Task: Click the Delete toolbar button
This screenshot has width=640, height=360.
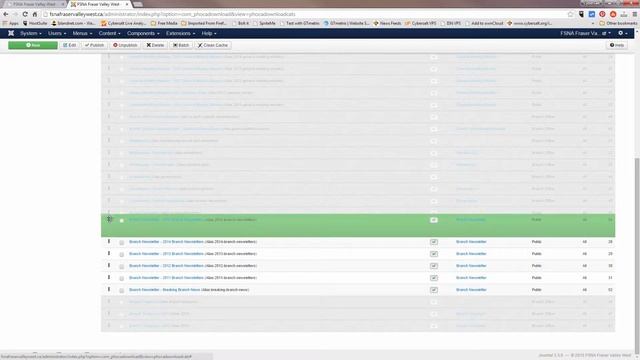Action: pyautogui.click(x=155, y=45)
